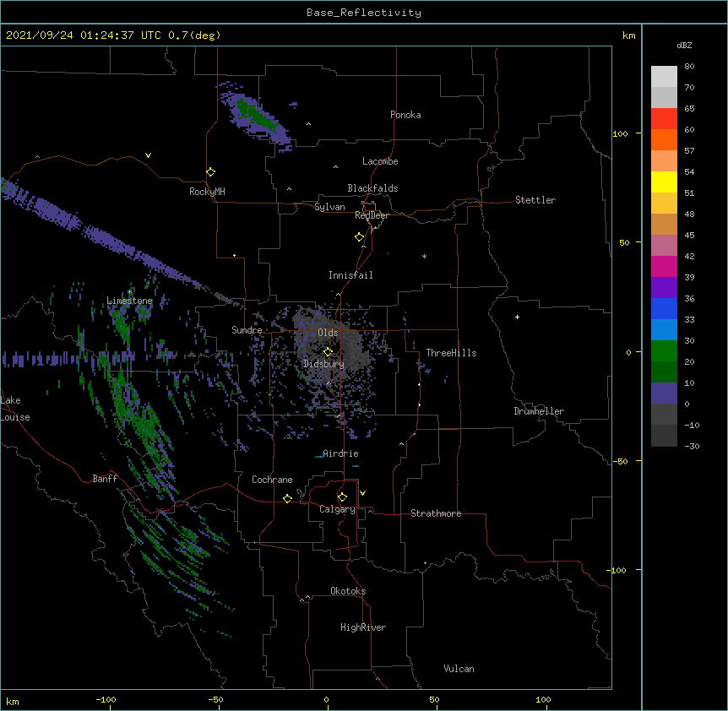Pick the yellow 51-54 dBZ legend swatch
This screenshot has width=728, height=711.
(x=664, y=182)
